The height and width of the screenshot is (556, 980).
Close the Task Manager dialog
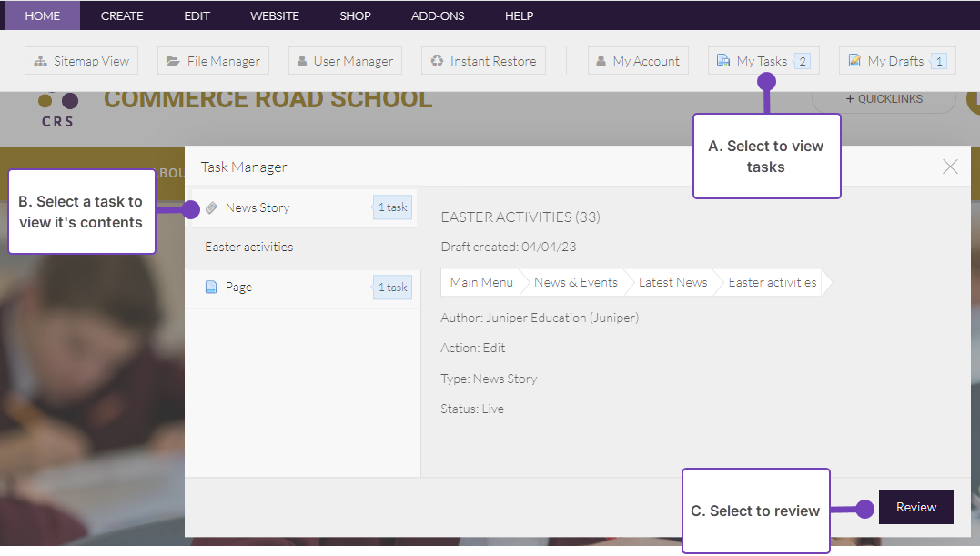point(950,167)
